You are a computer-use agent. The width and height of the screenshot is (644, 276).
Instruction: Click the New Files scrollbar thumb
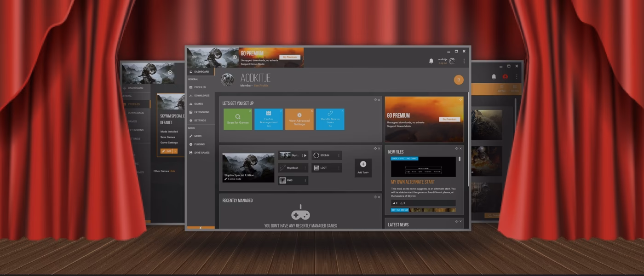(460, 159)
